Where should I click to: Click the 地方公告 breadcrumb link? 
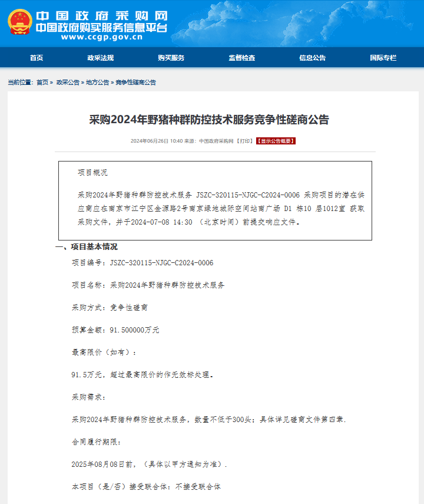coord(98,83)
